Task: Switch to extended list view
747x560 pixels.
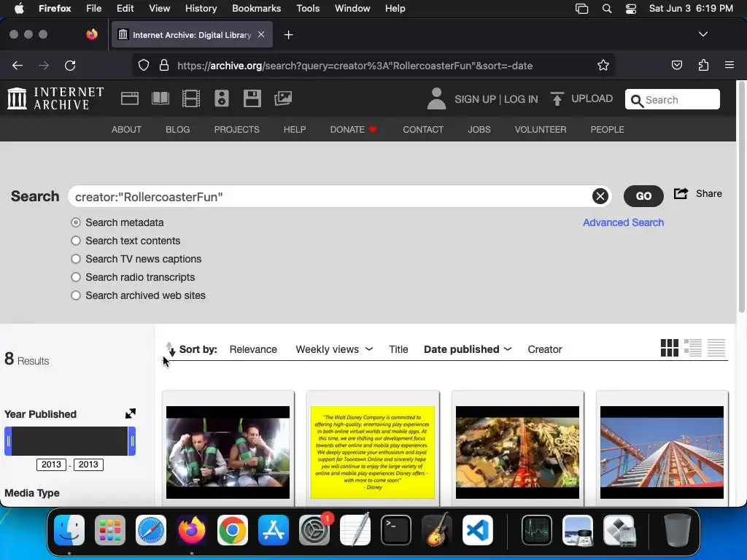Action: coord(693,348)
